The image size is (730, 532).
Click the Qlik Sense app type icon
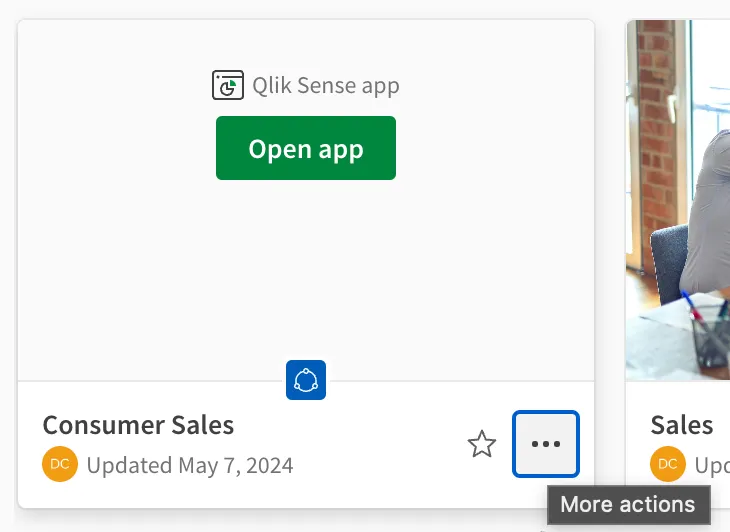228,86
